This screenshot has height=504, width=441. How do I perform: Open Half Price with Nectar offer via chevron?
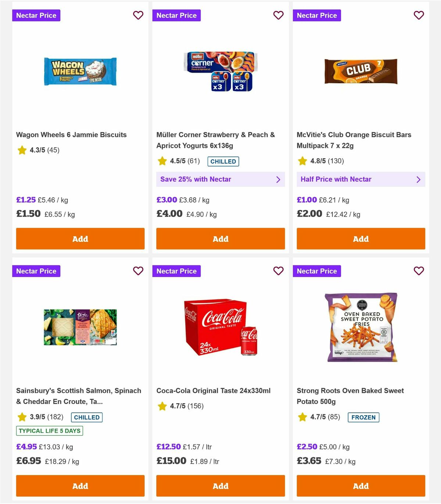pyautogui.click(x=418, y=179)
